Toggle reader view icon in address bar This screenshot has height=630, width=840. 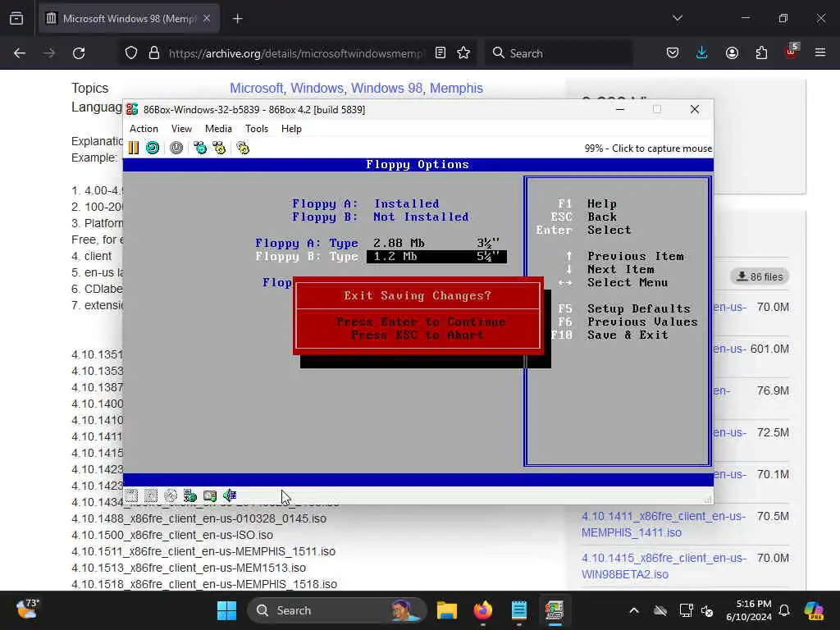441,53
